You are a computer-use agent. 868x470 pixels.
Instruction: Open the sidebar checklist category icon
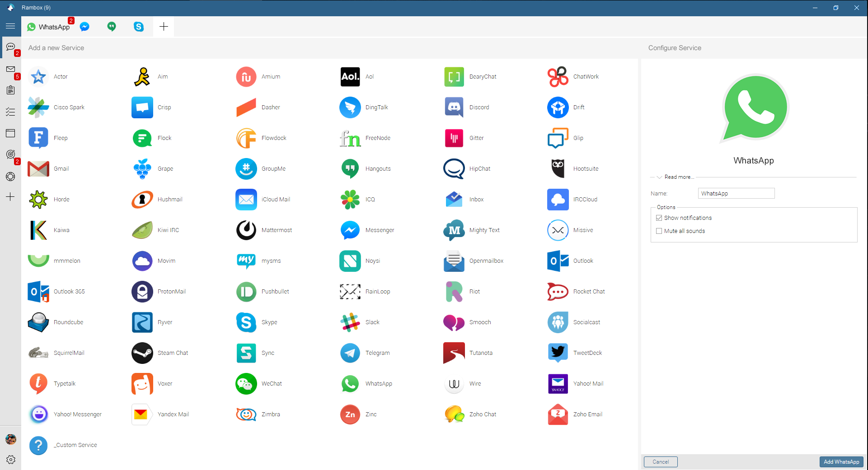click(11, 112)
